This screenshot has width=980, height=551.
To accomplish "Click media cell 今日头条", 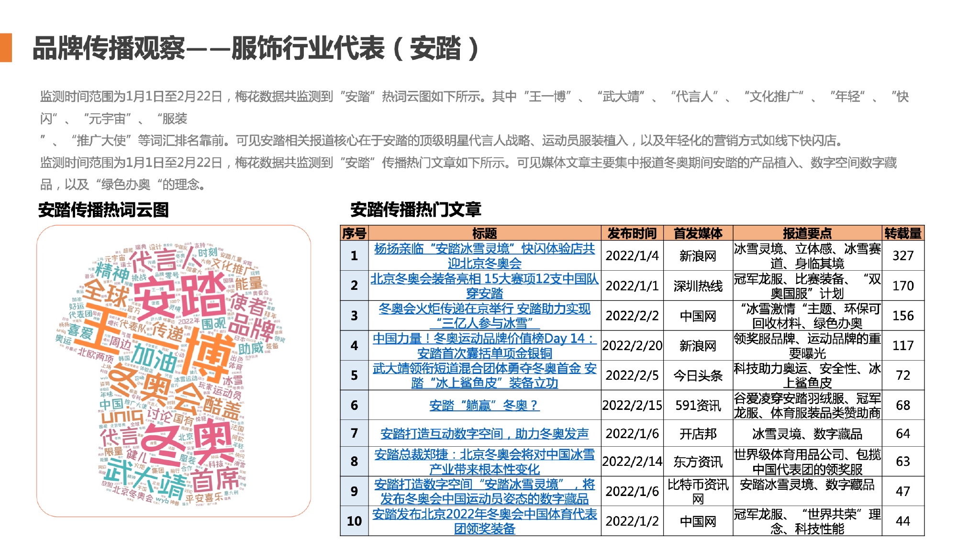I will point(698,375).
